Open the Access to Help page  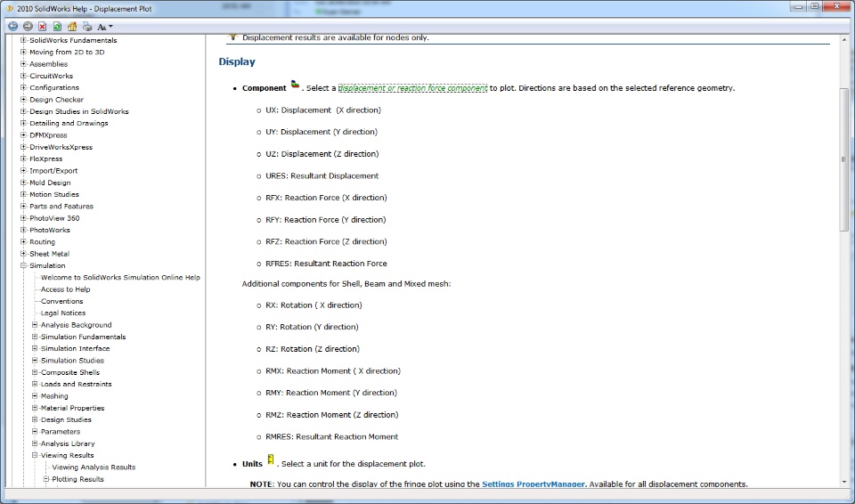65,289
